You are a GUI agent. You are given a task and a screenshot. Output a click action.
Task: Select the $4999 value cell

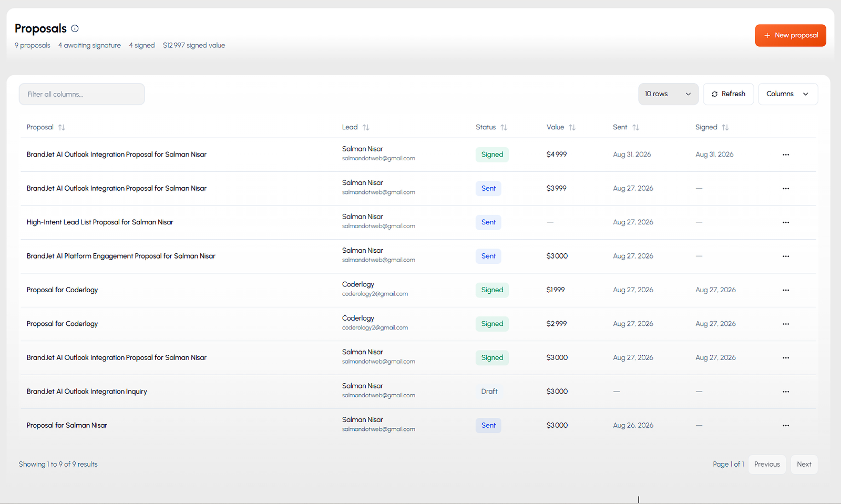click(x=557, y=155)
